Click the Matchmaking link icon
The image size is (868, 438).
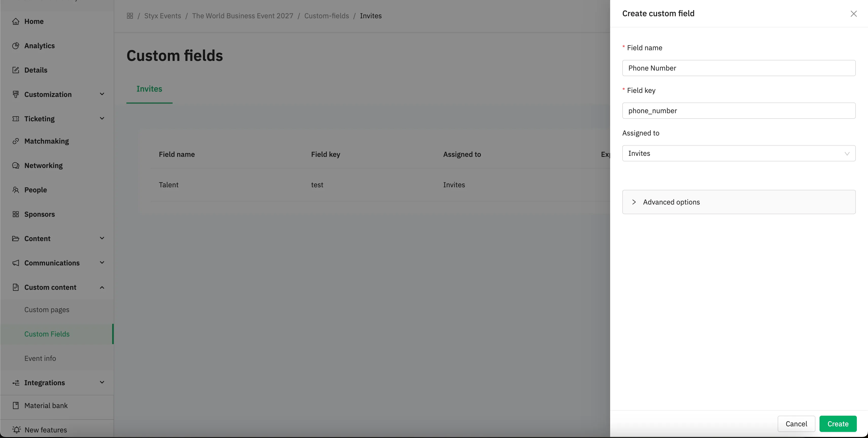click(15, 141)
